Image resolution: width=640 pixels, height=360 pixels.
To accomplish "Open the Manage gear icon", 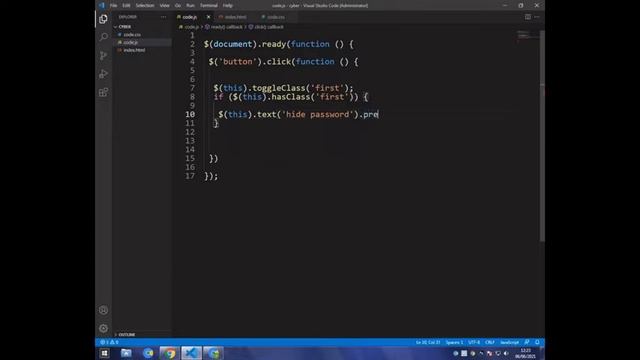I will [103, 328].
